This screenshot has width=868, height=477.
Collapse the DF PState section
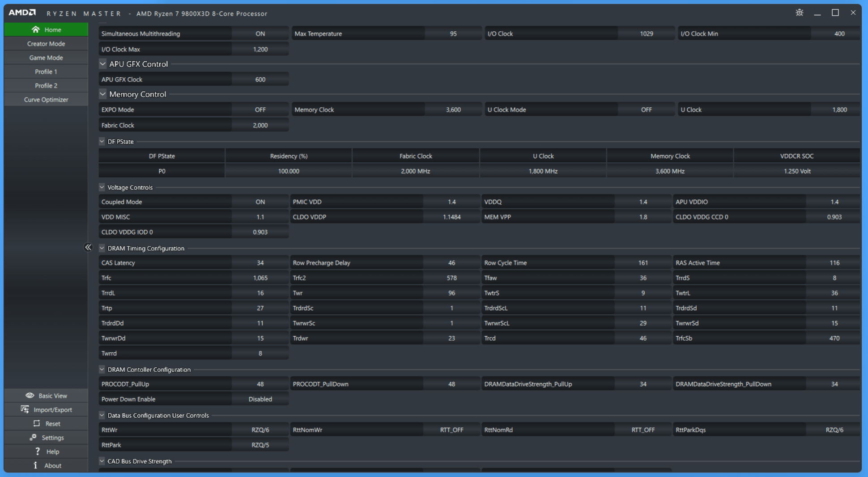pos(102,141)
